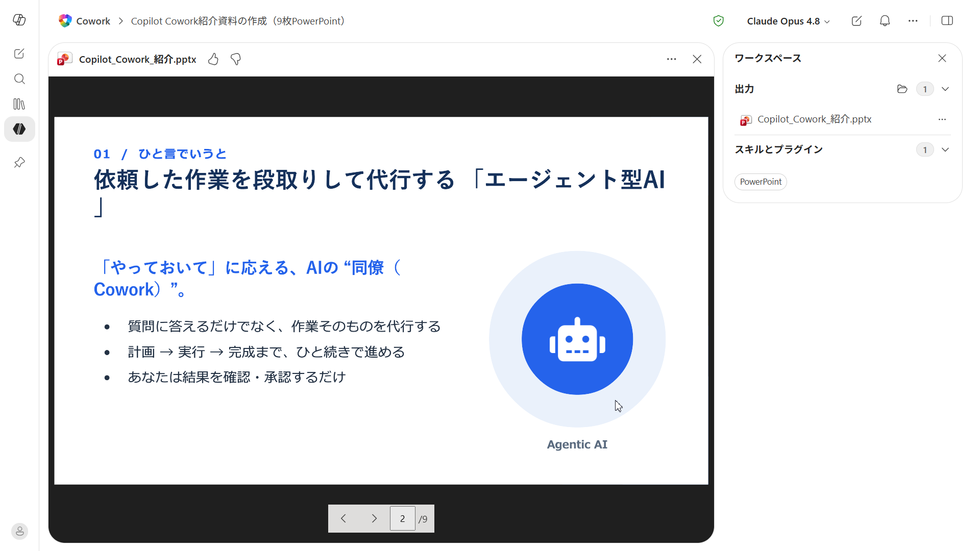This screenshot has height=551, width=980.
Task: Go to the previous slide
Action: point(344,518)
